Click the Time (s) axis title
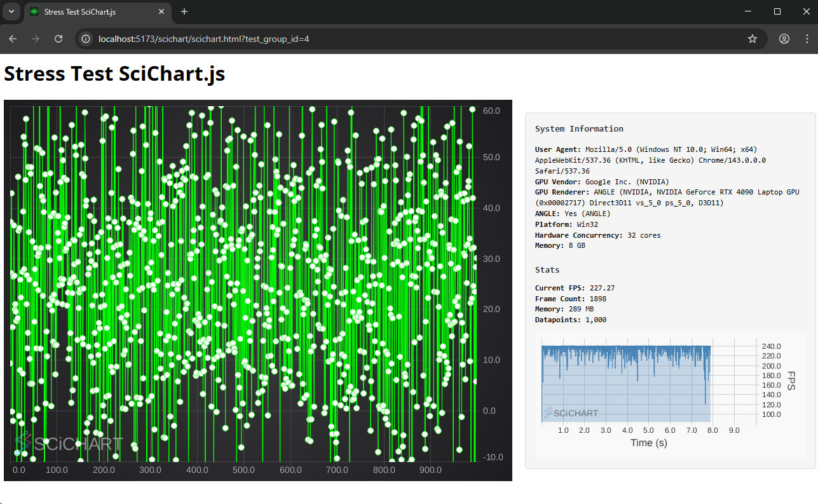This screenshot has height=504, width=818. [648, 443]
